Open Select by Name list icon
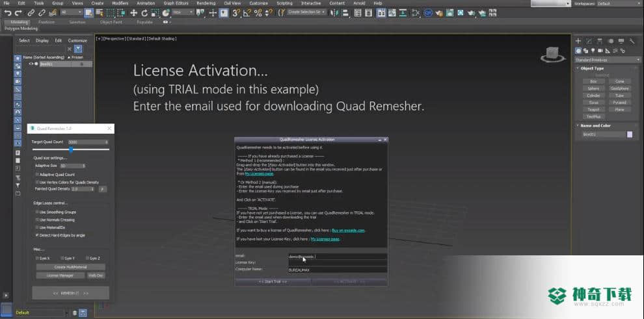This screenshot has width=644, height=319. 99,13
